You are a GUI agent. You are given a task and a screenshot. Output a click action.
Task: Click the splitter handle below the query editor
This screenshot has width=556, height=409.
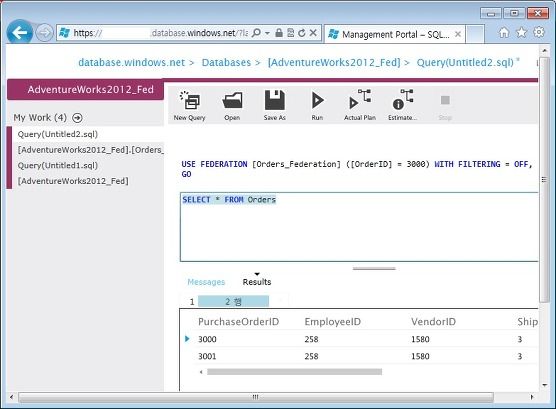click(374, 269)
